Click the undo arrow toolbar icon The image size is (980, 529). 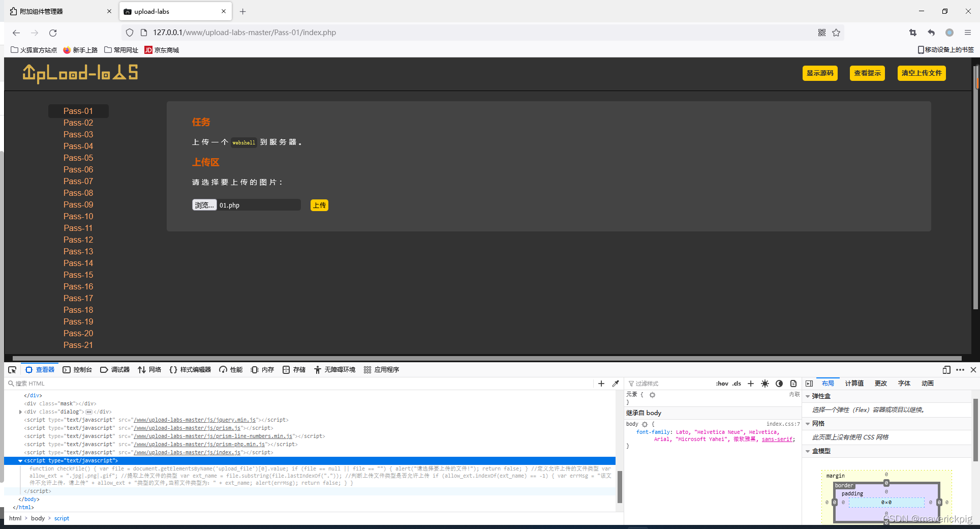click(931, 33)
